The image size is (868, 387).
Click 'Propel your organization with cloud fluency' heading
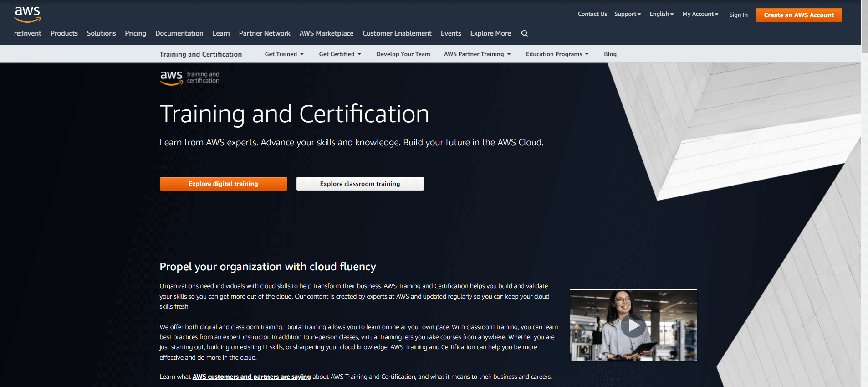268,267
